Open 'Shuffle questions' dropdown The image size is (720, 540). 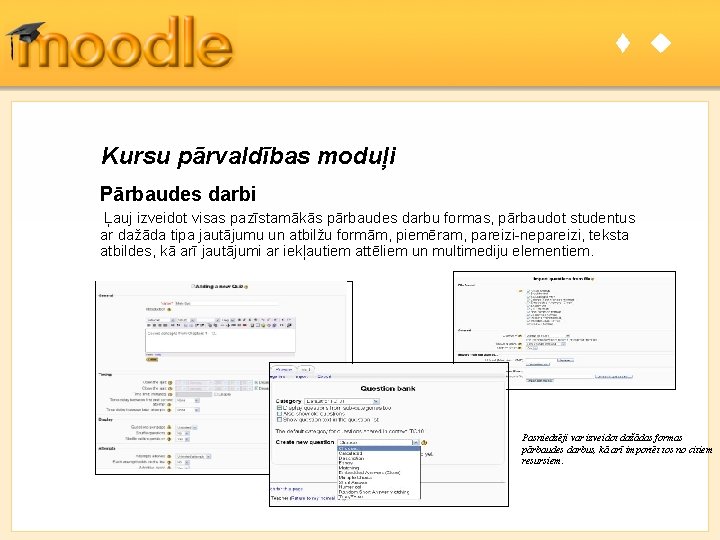point(183,433)
